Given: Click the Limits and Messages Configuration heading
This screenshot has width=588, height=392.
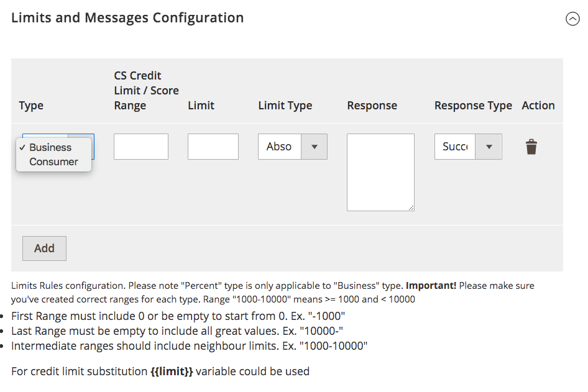Looking at the screenshot, I should [127, 18].
